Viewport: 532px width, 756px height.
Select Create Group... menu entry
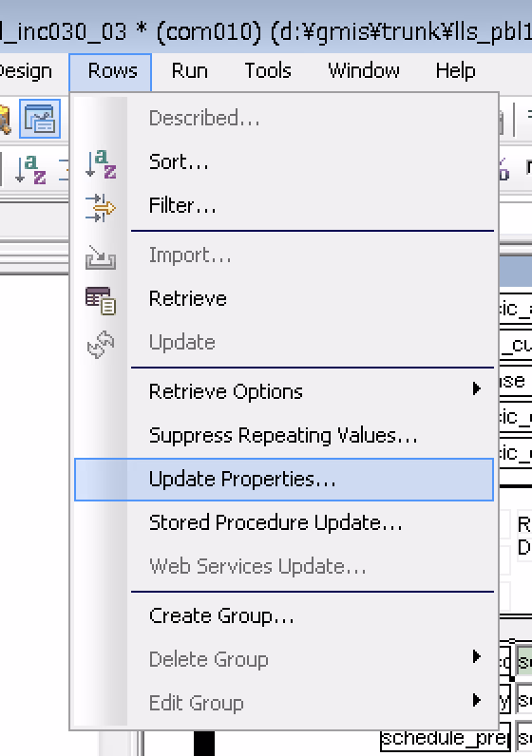[221, 615]
